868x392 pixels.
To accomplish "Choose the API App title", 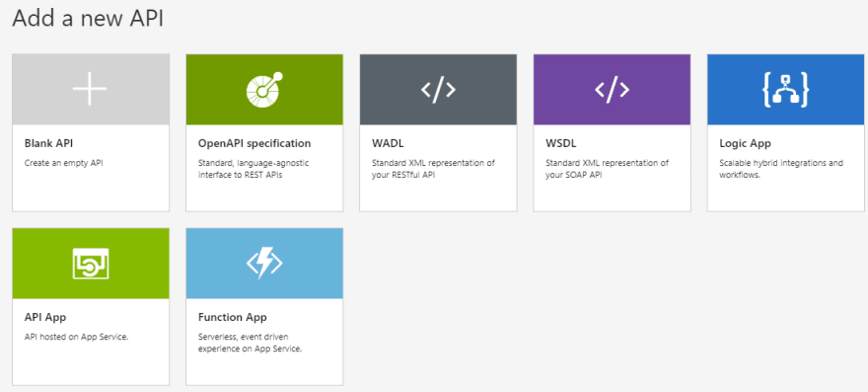I will point(45,318).
